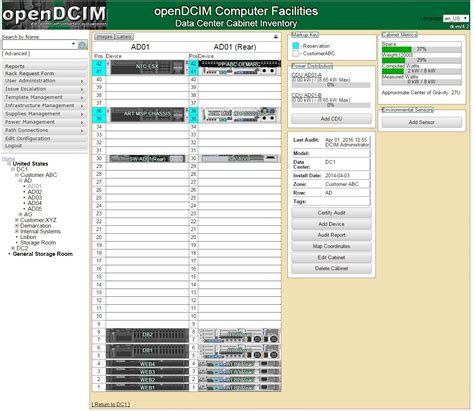Image resolution: width=474 pixels, height=411 pixels.
Task: Click the Map Coordinates button
Action: coord(331,246)
